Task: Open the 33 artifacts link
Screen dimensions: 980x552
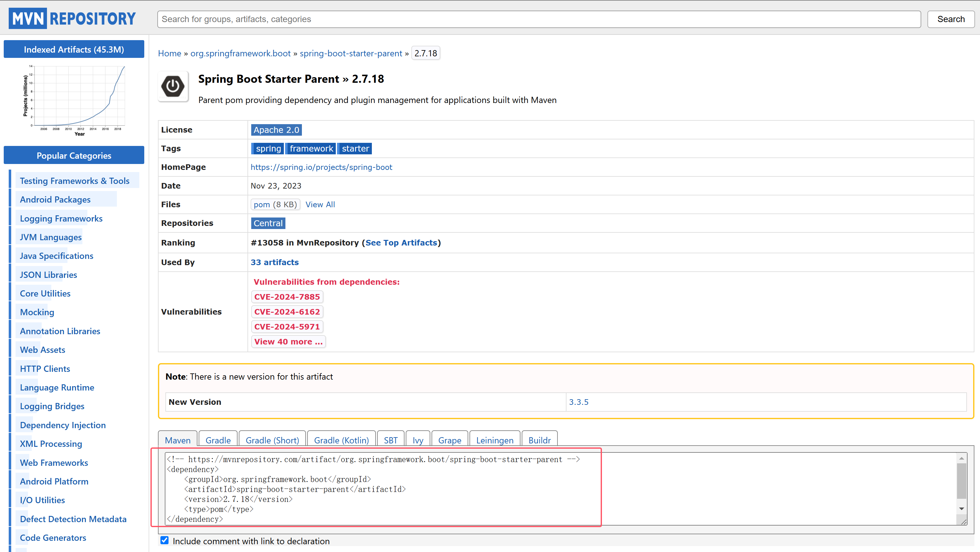Action: pos(274,262)
